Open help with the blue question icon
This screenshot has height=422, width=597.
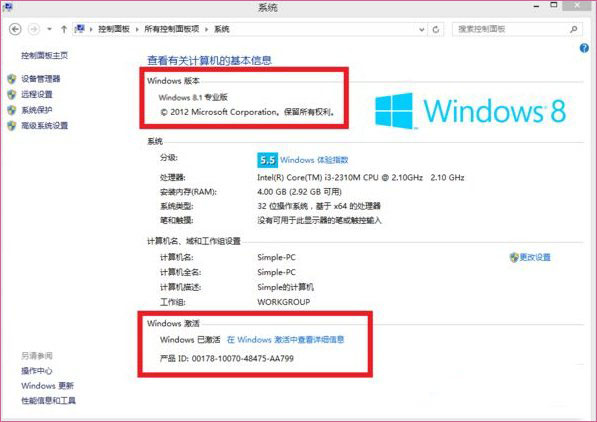click(x=584, y=48)
